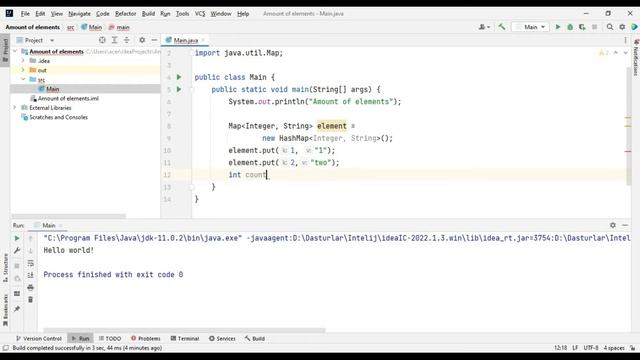Click the editor tabs more options icon

click(625, 40)
